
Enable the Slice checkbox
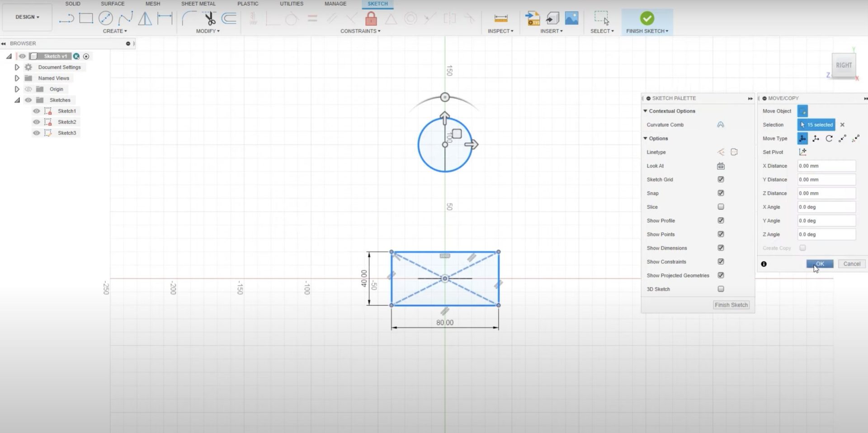click(x=721, y=207)
